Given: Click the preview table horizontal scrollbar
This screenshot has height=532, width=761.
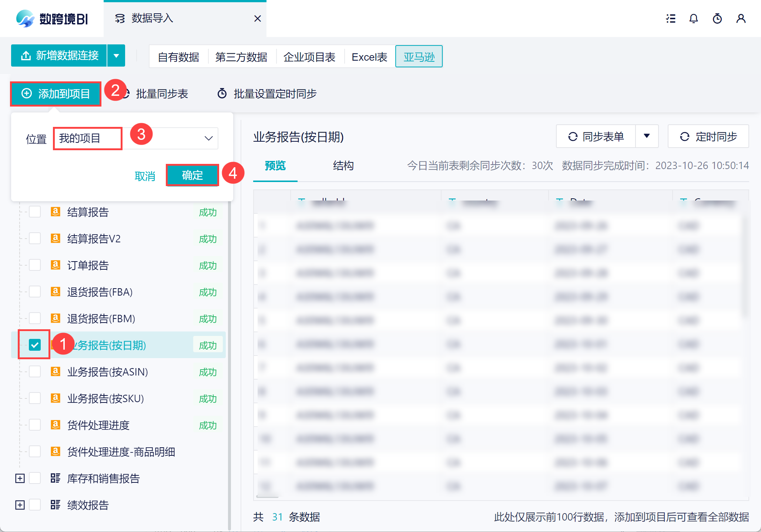Looking at the screenshot, I should tap(267, 497).
